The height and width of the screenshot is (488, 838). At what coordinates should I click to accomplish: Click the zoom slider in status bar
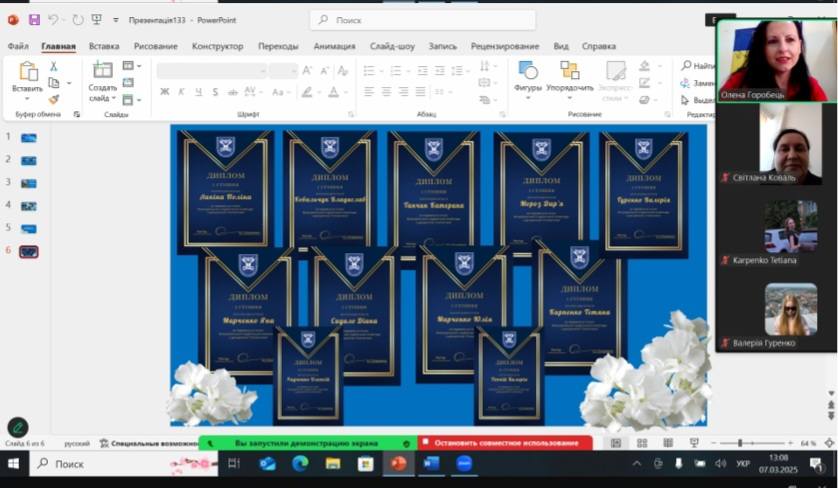coord(739,443)
